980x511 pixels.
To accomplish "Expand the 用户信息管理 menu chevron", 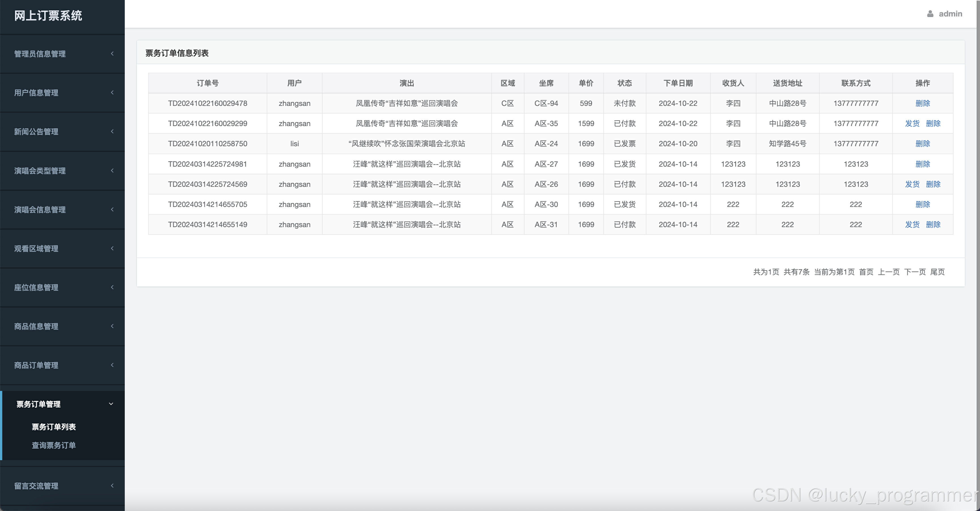I will click(x=112, y=93).
